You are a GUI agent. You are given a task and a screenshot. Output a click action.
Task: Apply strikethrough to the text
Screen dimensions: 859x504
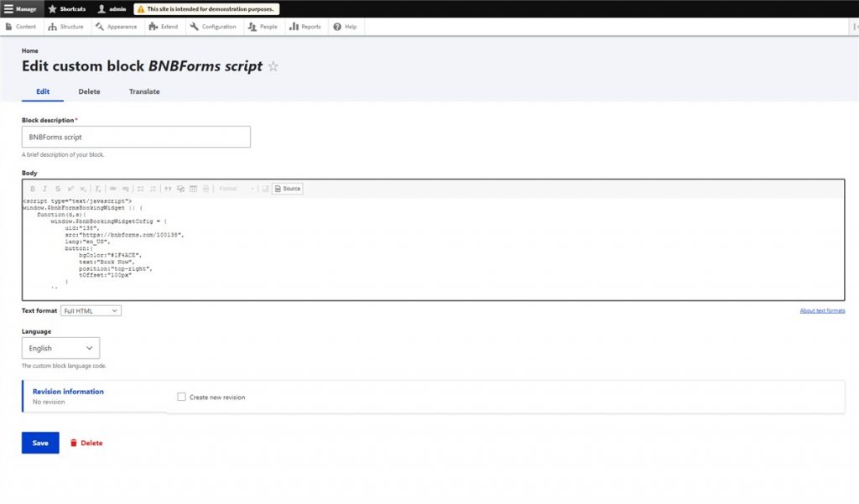(x=57, y=189)
